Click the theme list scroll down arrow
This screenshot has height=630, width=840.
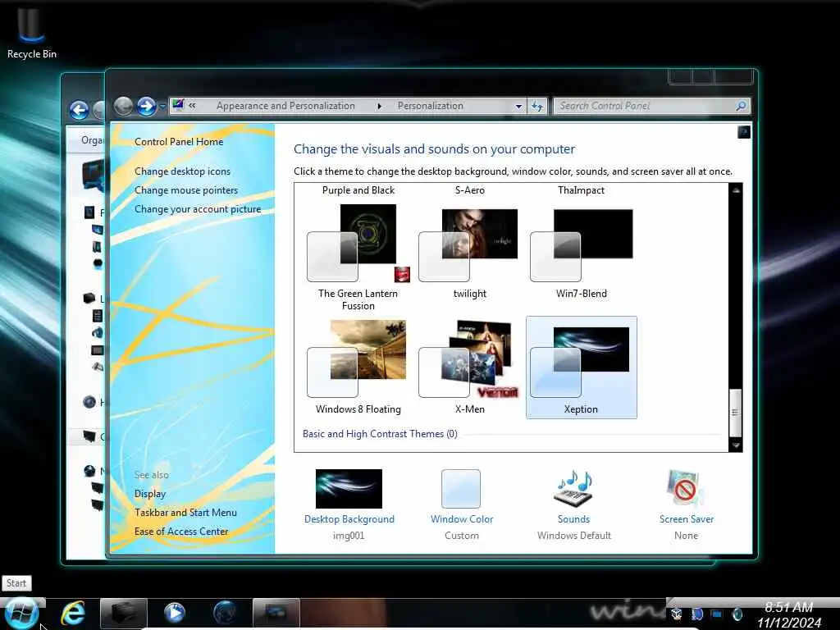[736, 445]
